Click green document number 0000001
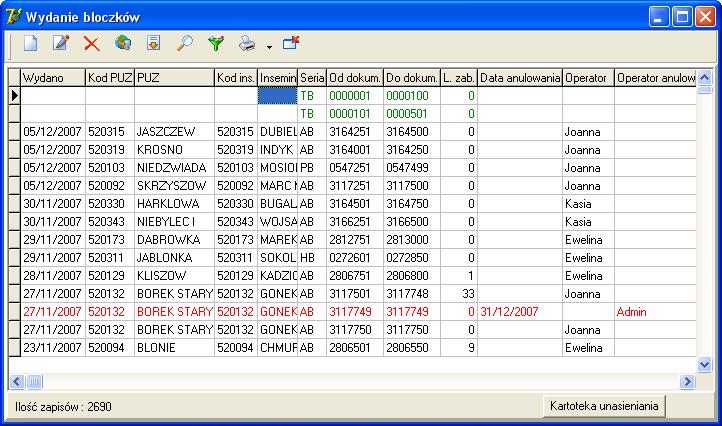This screenshot has width=722, height=426. click(x=349, y=96)
